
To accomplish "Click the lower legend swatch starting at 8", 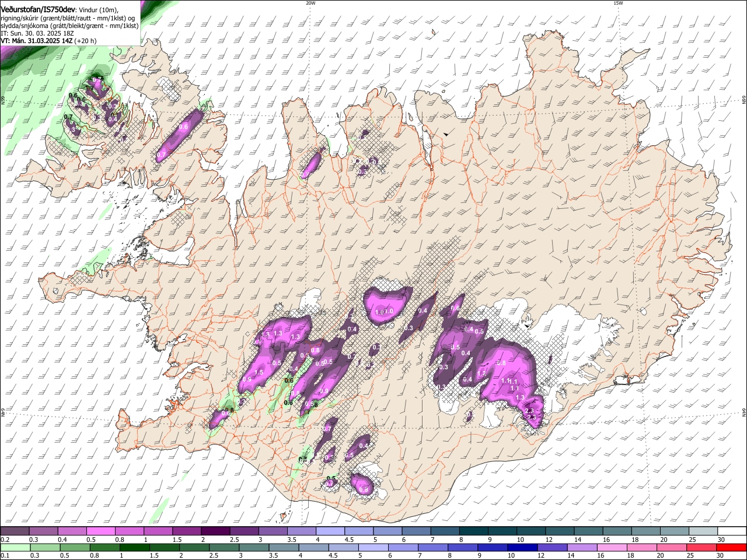I will (x=462, y=547).
